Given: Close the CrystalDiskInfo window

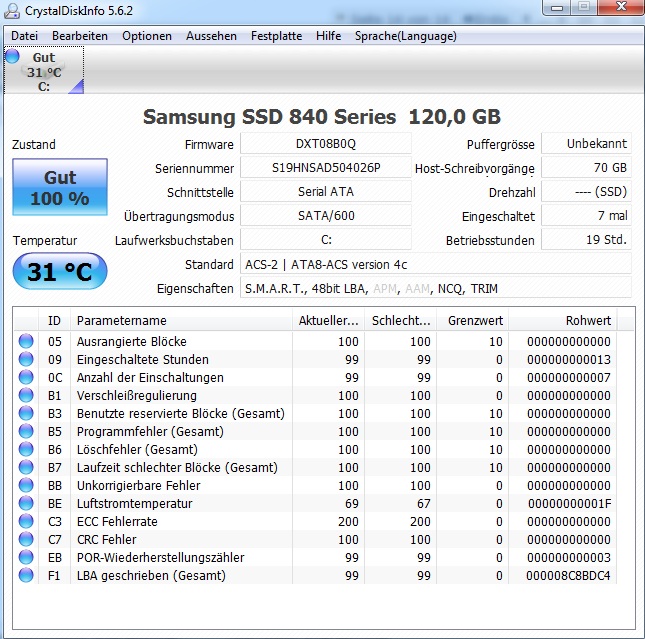Looking at the screenshot, I should click(x=621, y=7).
